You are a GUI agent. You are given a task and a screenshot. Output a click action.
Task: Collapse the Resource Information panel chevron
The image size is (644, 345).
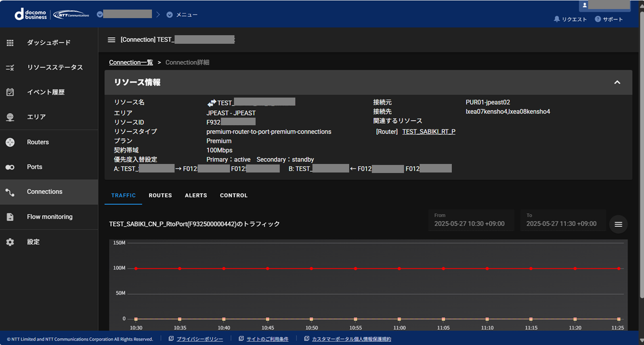(617, 82)
